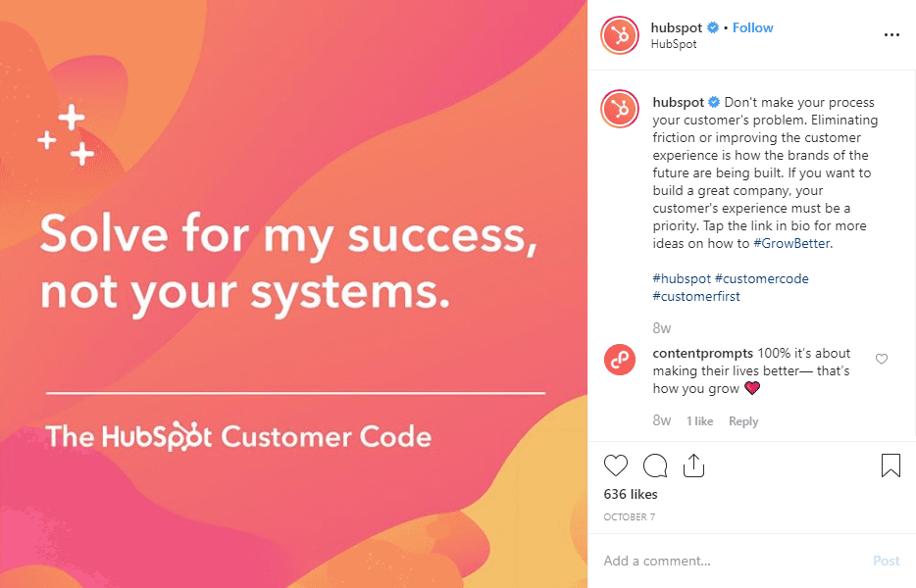Open the #customercode hashtag link
Image resolution: width=916 pixels, height=588 pixels.
762,279
